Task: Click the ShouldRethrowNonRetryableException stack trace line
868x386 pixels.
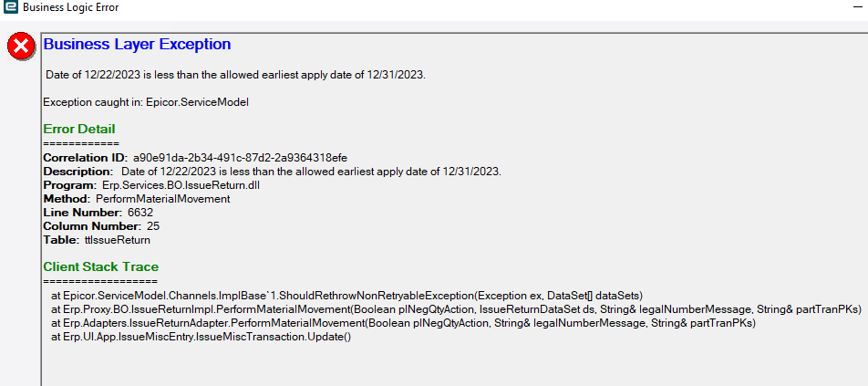Action: (x=346, y=295)
